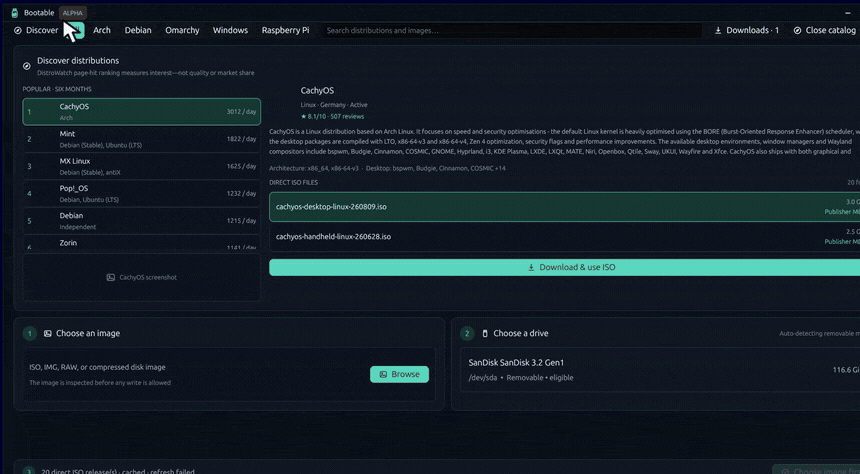860x474 pixels.
Task: Click the compass icon beside Discover distributions
Action: [26, 66]
